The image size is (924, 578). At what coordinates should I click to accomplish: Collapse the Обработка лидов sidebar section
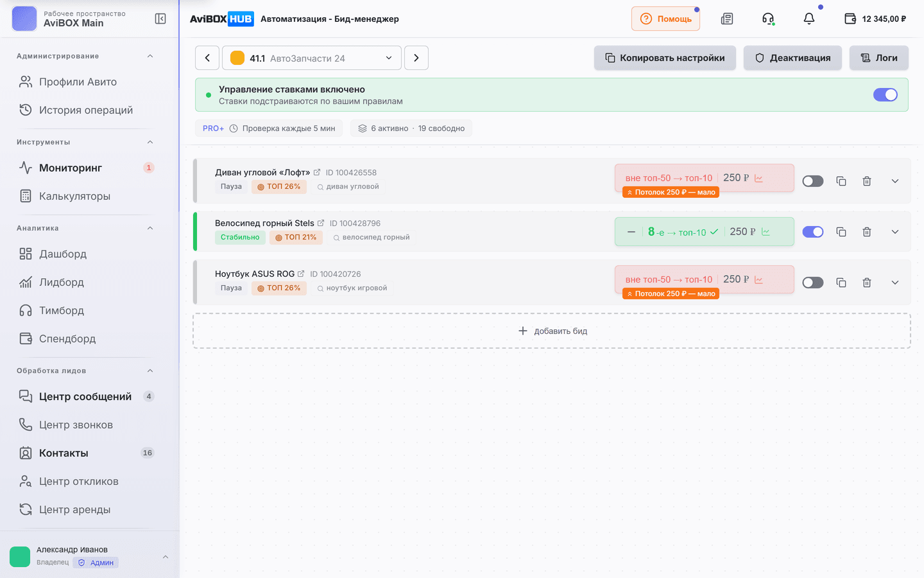150,371
